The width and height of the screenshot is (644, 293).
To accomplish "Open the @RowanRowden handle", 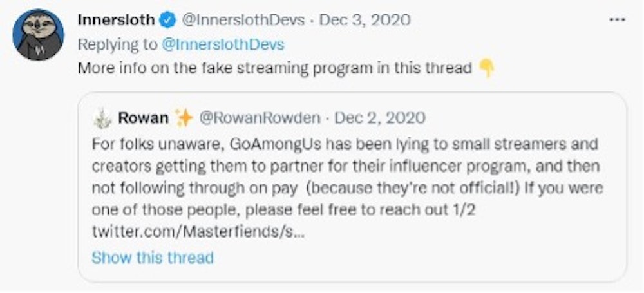I will click(260, 118).
